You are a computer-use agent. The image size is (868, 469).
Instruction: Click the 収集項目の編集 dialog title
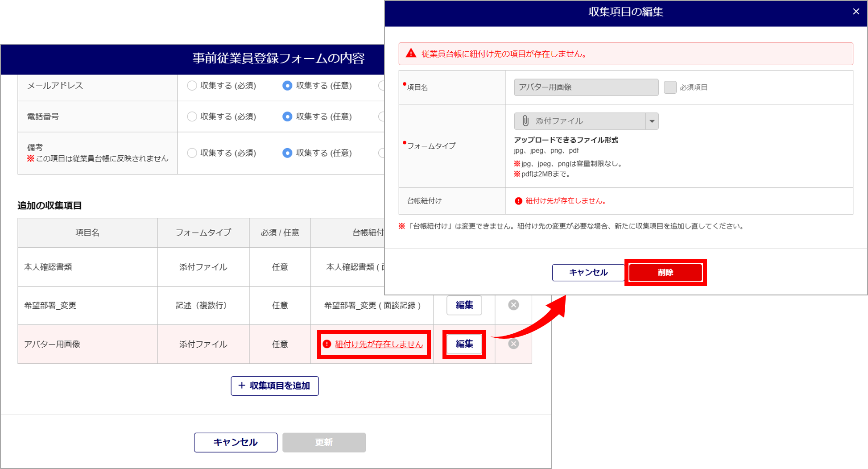coord(626,12)
